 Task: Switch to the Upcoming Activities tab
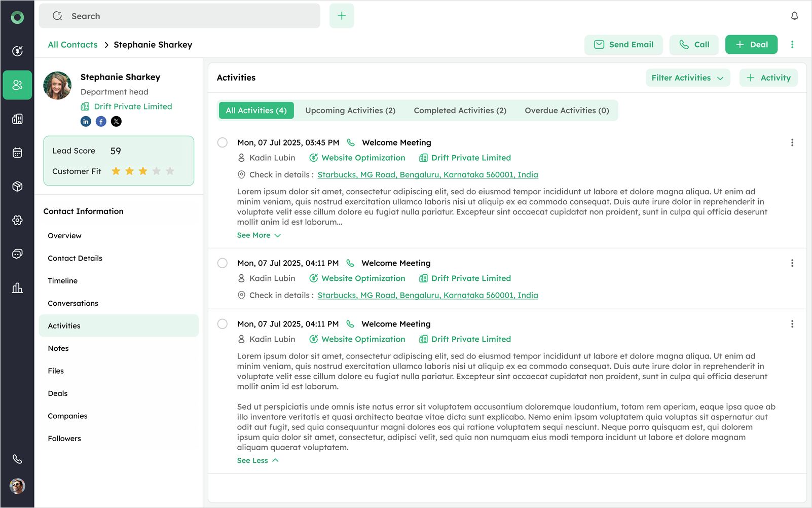350,111
